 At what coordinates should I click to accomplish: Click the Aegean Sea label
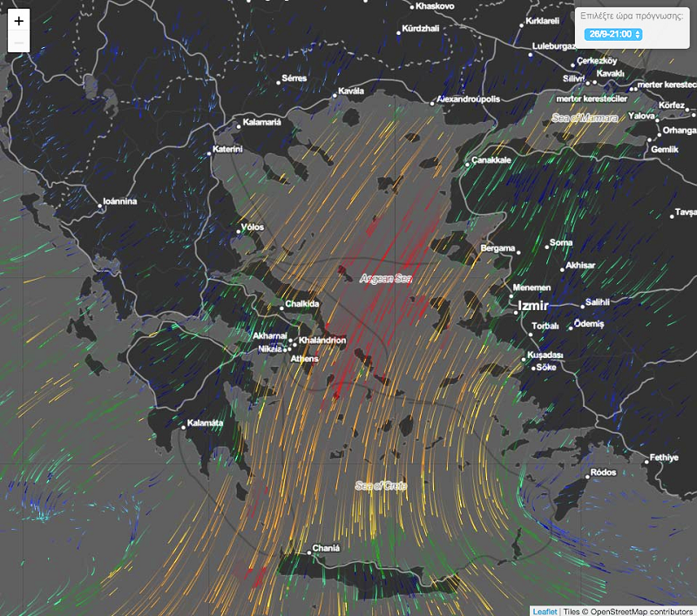pyautogui.click(x=386, y=278)
